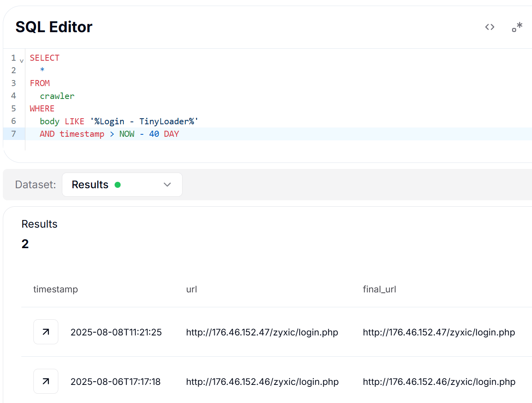
Task: Click line number 4 in gutter
Action: (x=14, y=96)
